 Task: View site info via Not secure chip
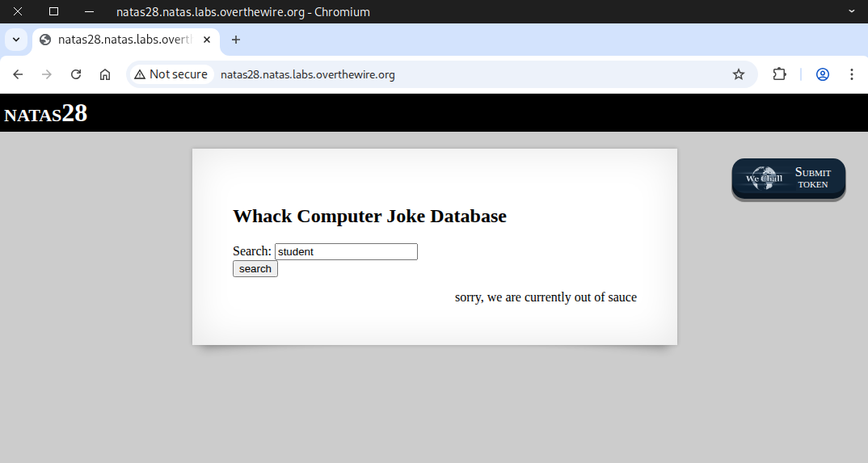(171, 74)
